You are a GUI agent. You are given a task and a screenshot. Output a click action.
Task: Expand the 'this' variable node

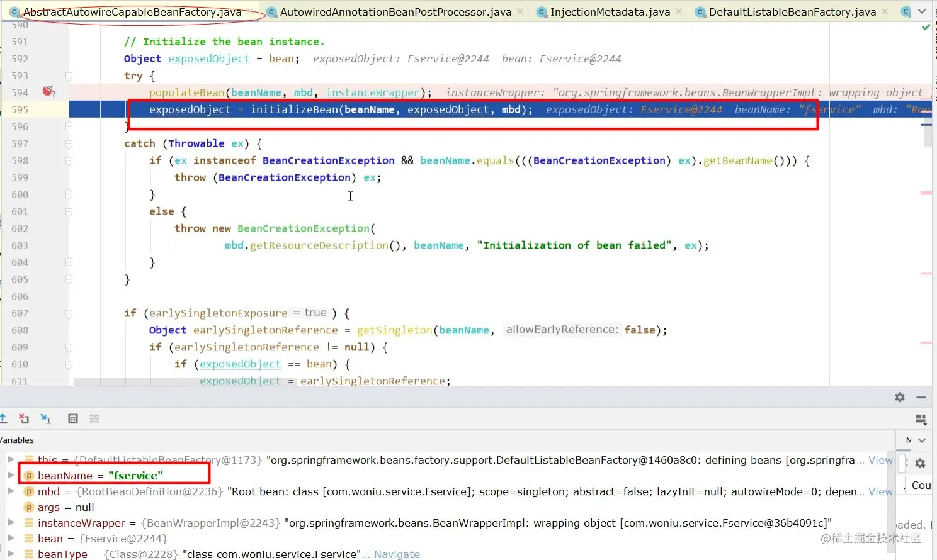click(x=11, y=460)
